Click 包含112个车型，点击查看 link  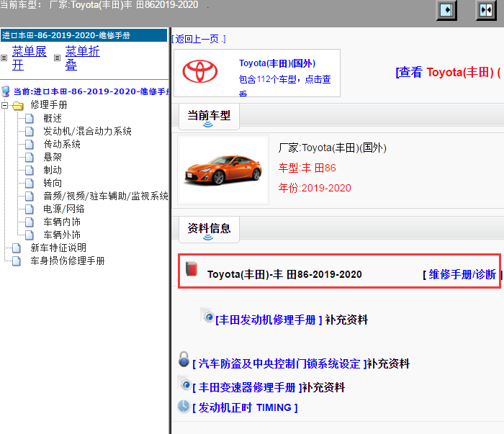(x=285, y=86)
